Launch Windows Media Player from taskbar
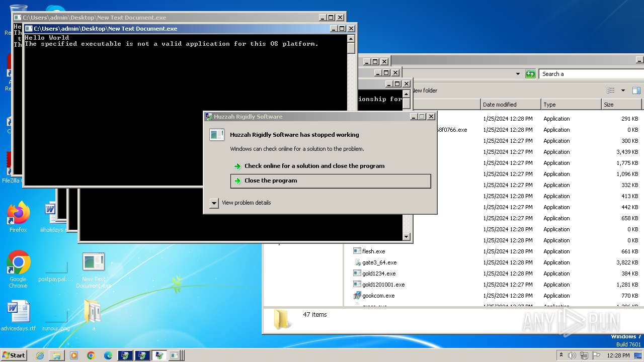 point(74,355)
